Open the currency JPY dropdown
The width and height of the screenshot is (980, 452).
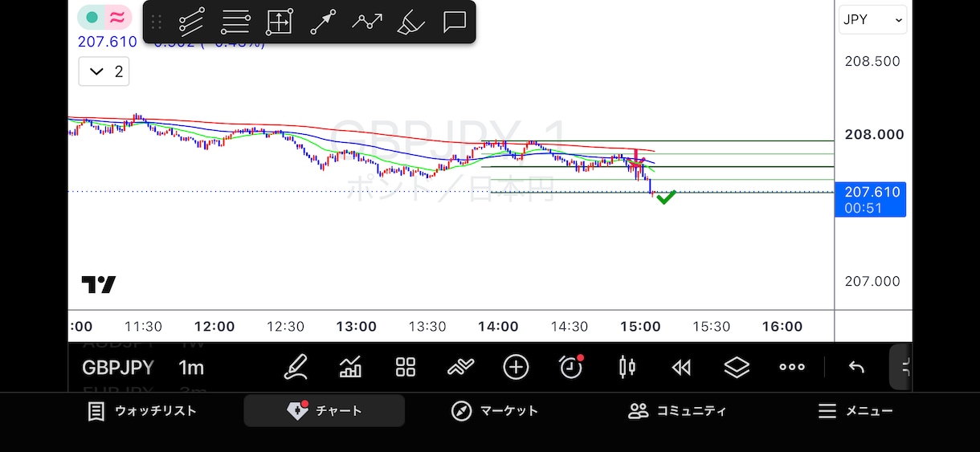click(x=872, y=20)
